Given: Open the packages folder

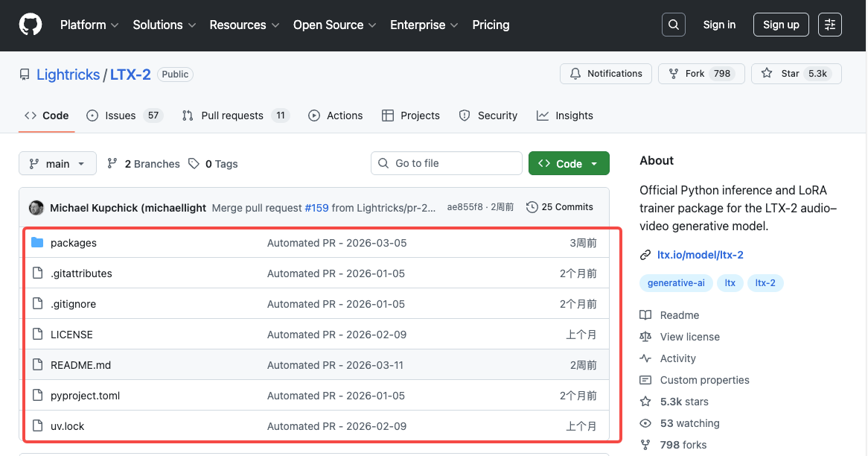Looking at the screenshot, I should 74,243.
